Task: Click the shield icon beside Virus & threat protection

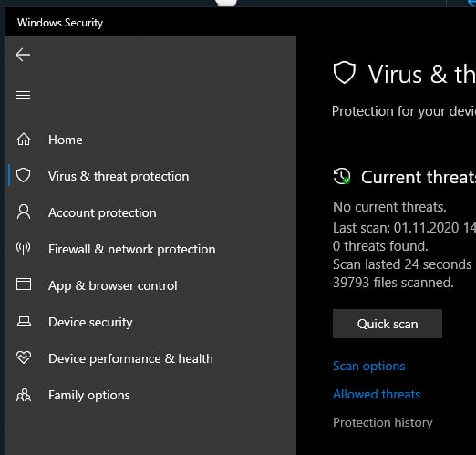Action: pyautogui.click(x=24, y=175)
